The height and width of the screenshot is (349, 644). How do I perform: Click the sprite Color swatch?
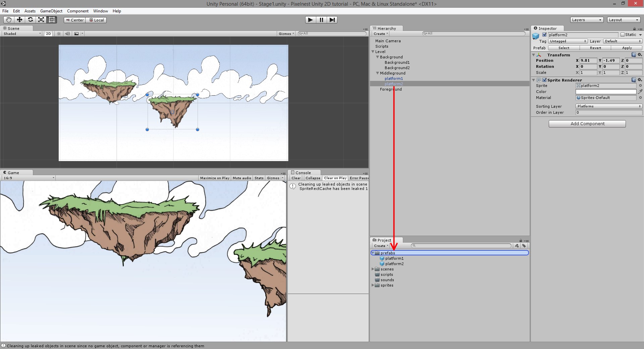coord(606,92)
